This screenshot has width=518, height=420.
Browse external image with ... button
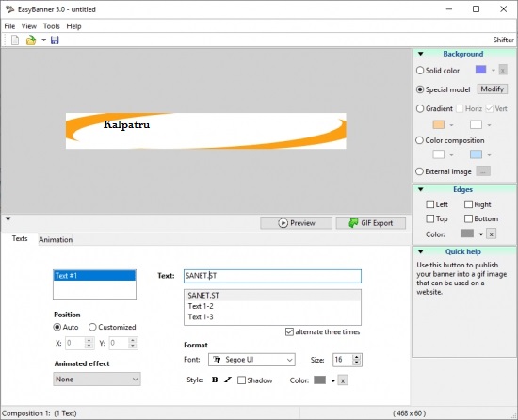point(483,171)
